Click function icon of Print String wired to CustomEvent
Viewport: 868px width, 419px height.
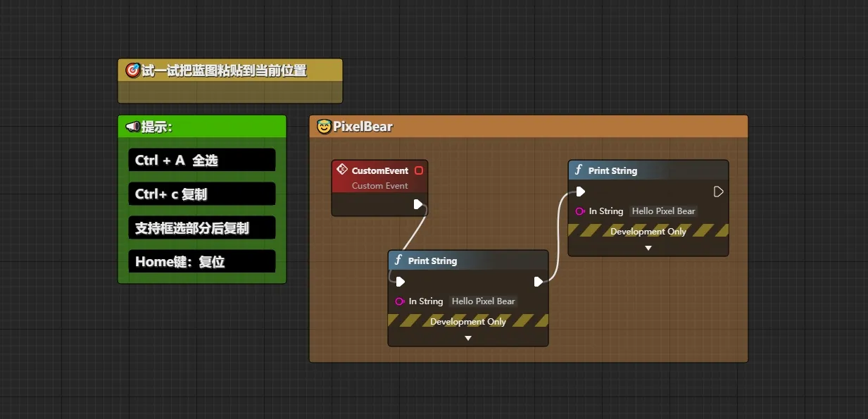coord(398,261)
